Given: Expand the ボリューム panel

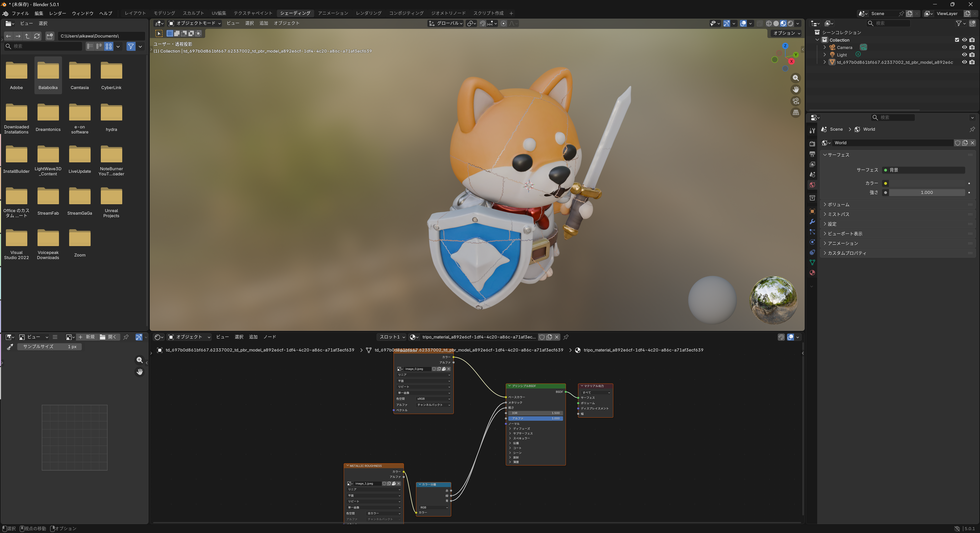Looking at the screenshot, I should (838, 205).
